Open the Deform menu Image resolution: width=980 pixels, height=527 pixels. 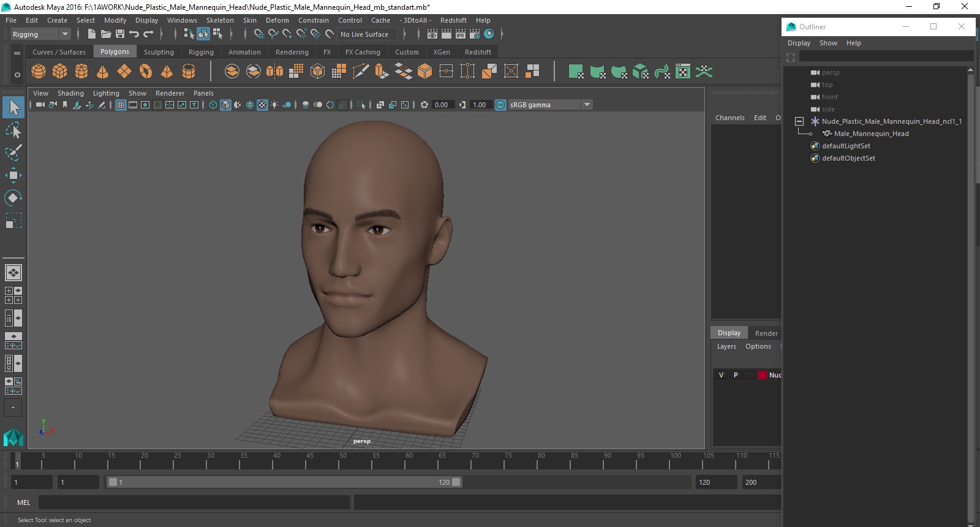click(277, 20)
